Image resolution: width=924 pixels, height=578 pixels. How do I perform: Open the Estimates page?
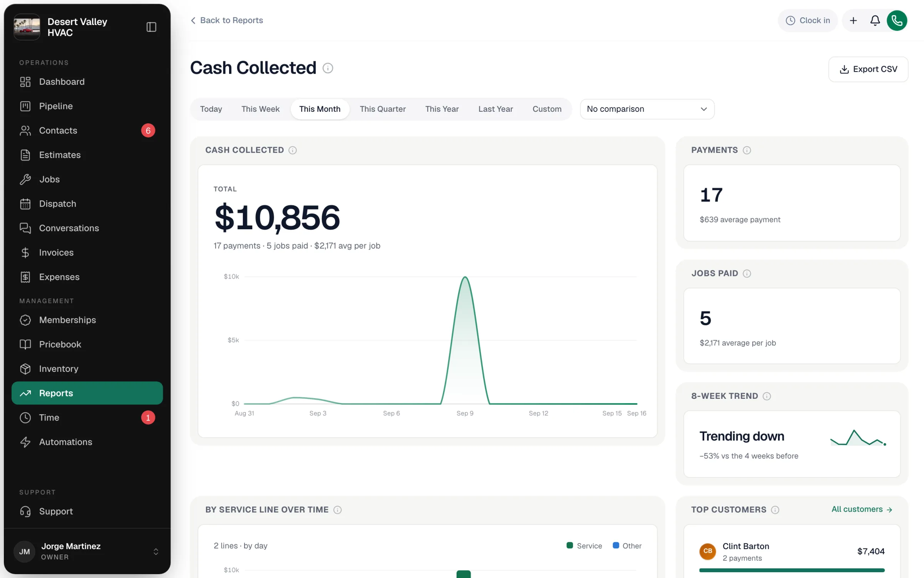pos(87,155)
